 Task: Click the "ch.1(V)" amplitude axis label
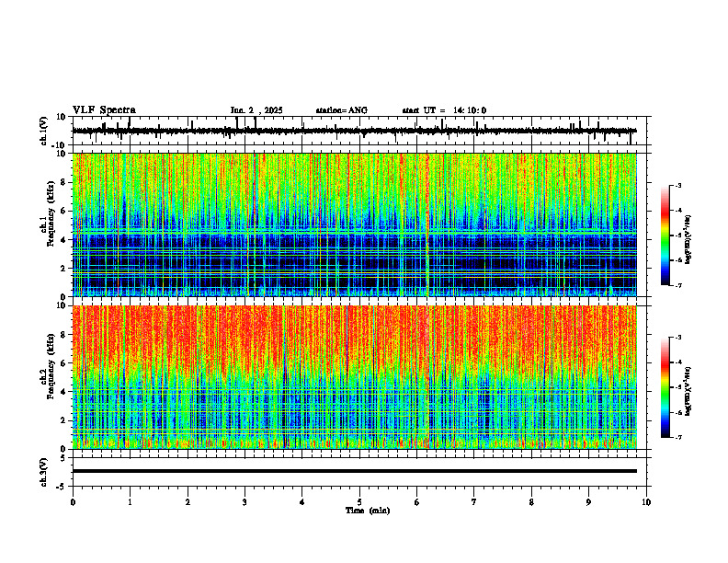44,131
